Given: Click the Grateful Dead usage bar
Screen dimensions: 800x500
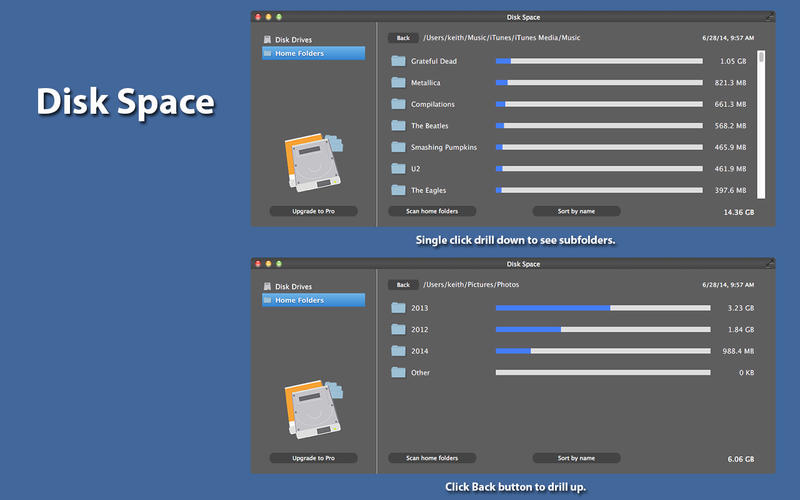Looking at the screenshot, I should (599, 61).
